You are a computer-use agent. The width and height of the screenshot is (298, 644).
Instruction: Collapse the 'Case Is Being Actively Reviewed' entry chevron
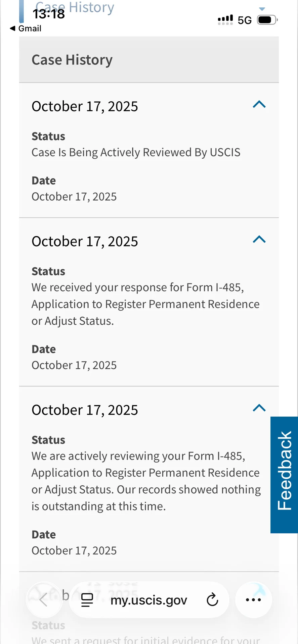(259, 105)
